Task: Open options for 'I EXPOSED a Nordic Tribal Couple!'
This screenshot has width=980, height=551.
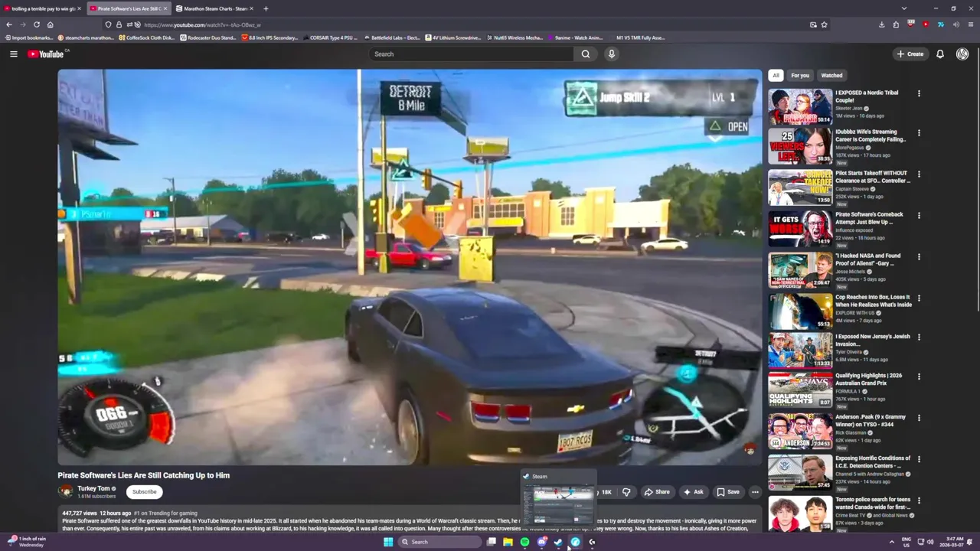Action: click(919, 93)
